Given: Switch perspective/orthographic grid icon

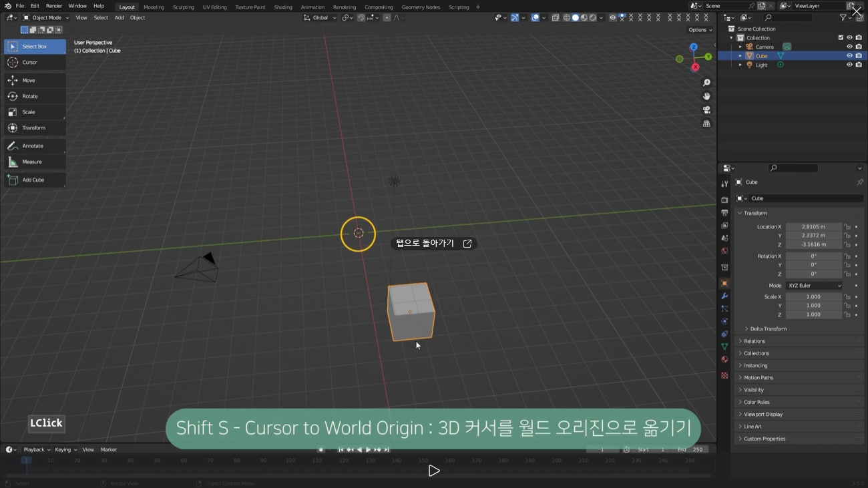Looking at the screenshot, I should coord(706,124).
